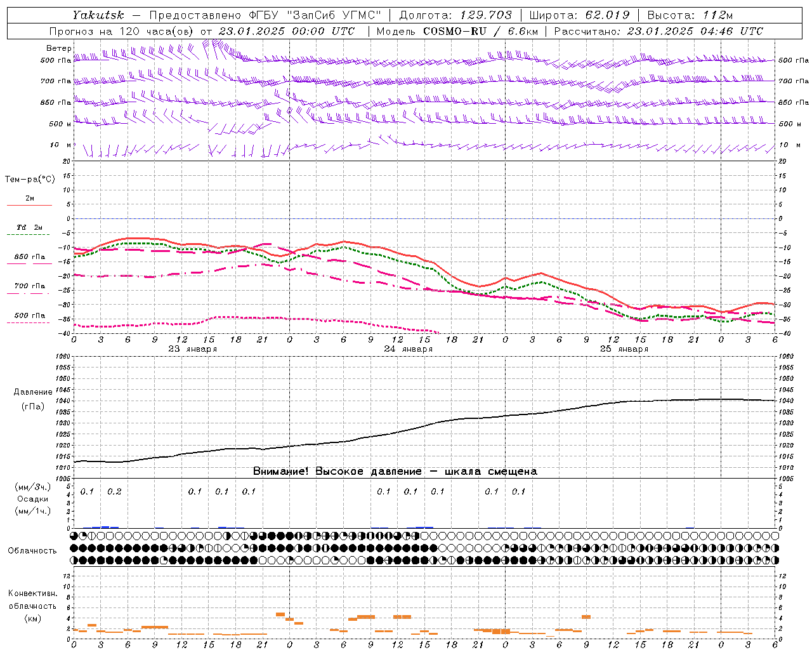The width and height of the screenshot is (812, 650).
Task: Click the 25 января date label
Action: click(x=624, y=348)
